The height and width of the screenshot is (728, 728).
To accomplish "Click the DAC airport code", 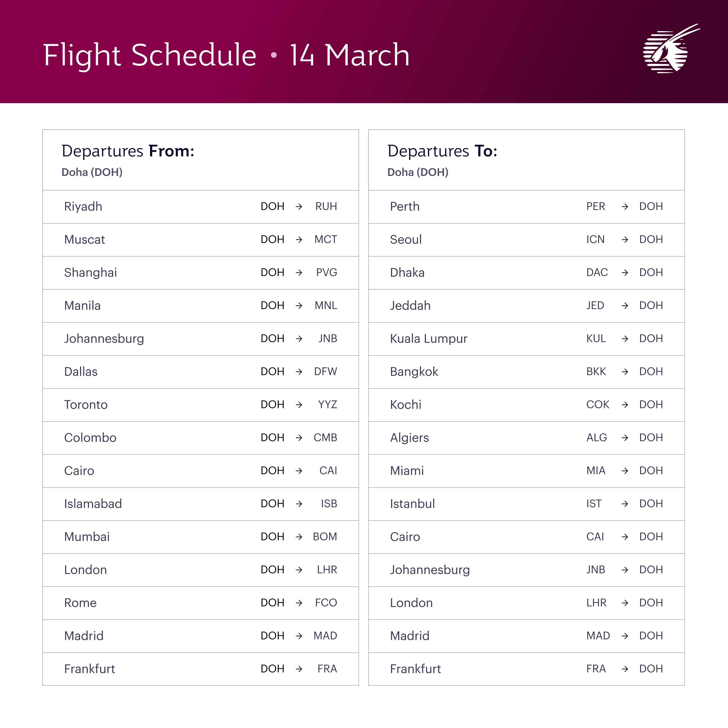I will [x=597, y=272].
